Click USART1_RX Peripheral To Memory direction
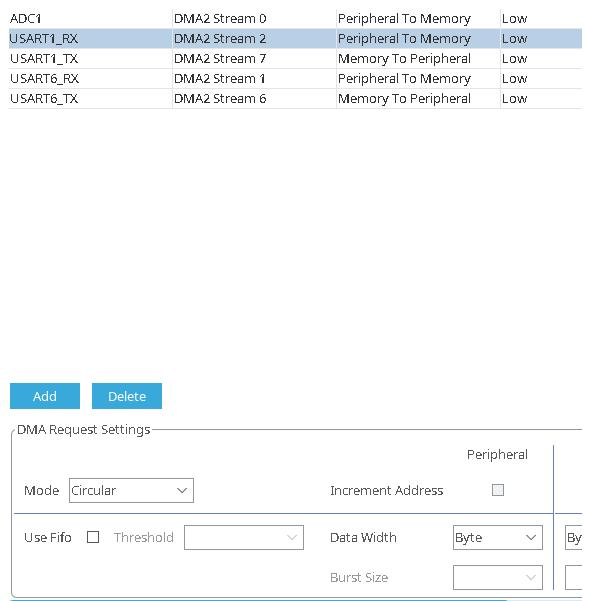 pyautogui.click(x=418, y=38)
